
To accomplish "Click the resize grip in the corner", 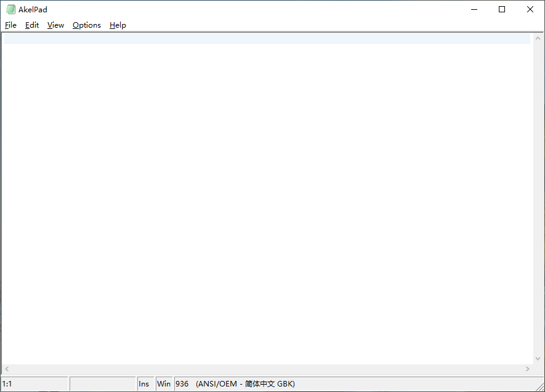I will (540, 386).
